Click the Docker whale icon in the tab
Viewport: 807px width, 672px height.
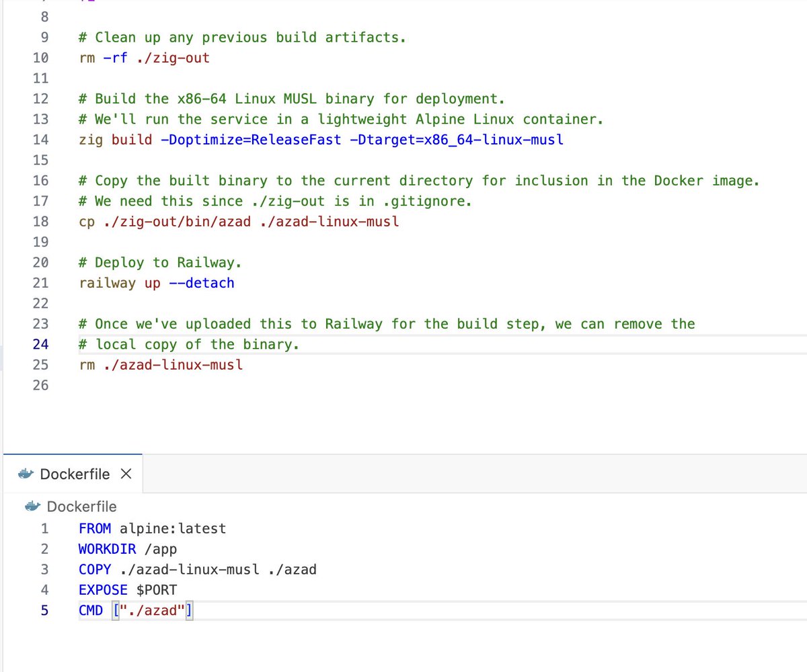pos(26,474)
